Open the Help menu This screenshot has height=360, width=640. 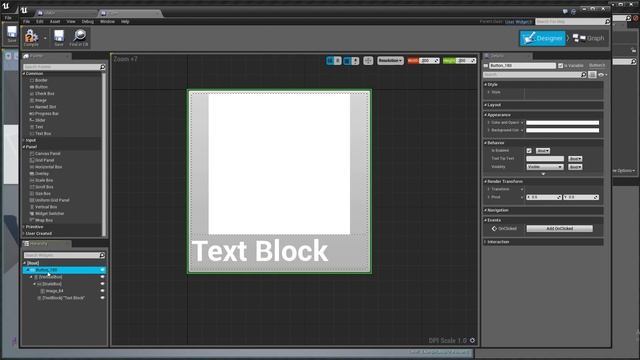pyautogui.click(x=125, y=22)
